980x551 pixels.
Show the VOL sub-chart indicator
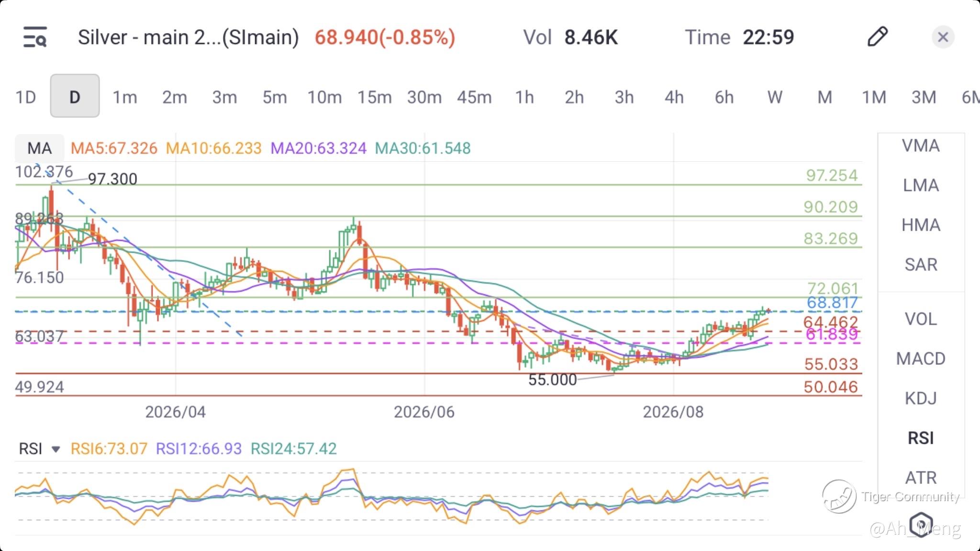pyautogui.click(x=921, y=319)
